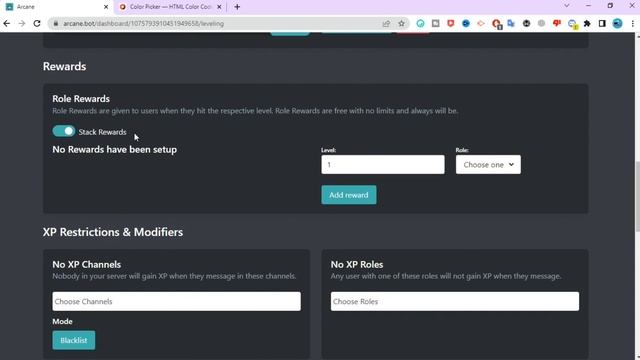Click the Choose Channels field

coord(176,301)
